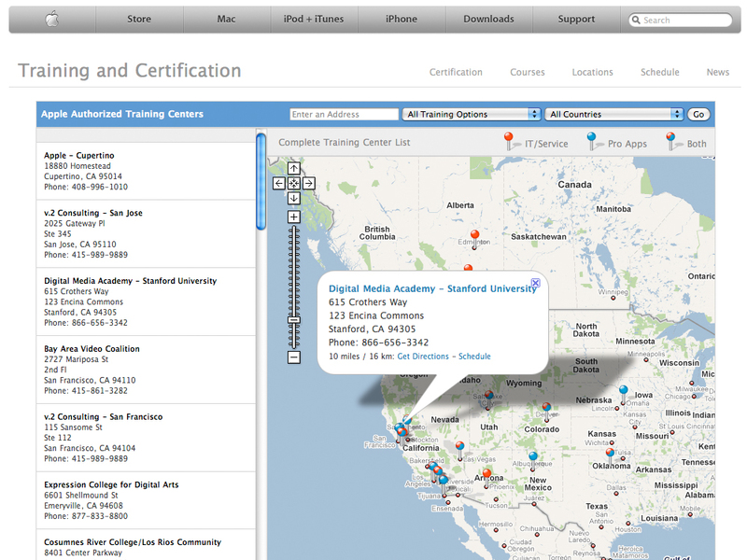Screen dimensions: 747x560
Task: Open the Mac section
Action: pos(226,19)
